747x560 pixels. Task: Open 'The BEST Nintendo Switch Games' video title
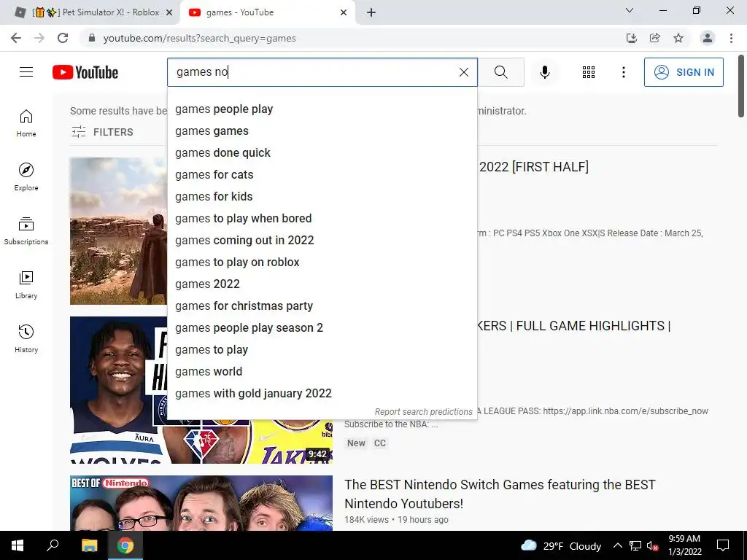[500, 494]
